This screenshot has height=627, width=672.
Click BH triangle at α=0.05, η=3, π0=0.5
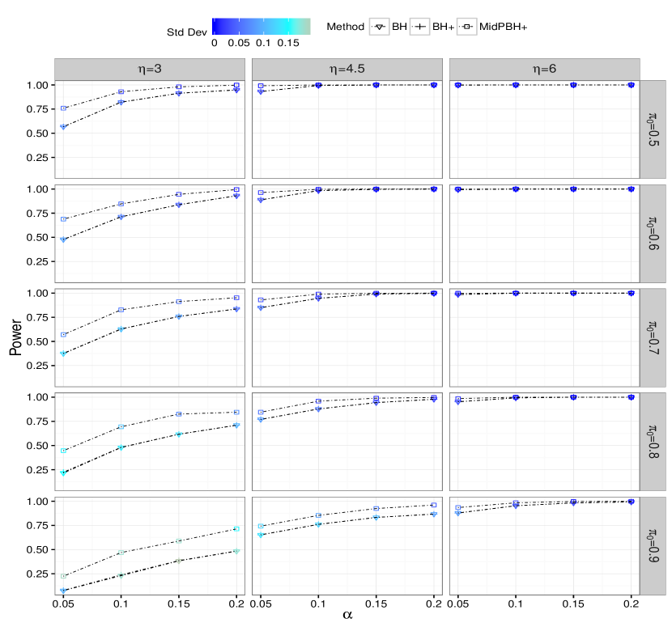pyautogui.click(x=63, y=127)
